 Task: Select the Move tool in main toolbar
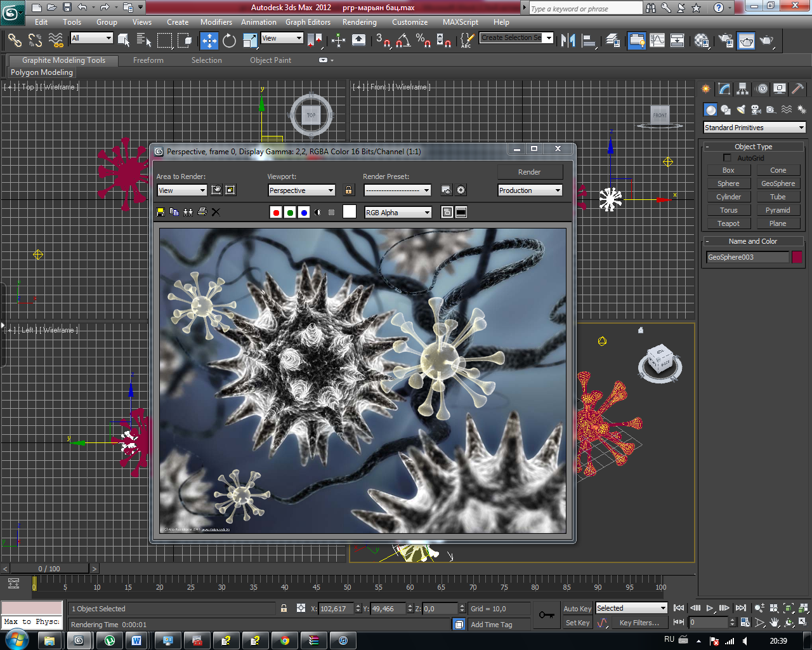(209, 41)
